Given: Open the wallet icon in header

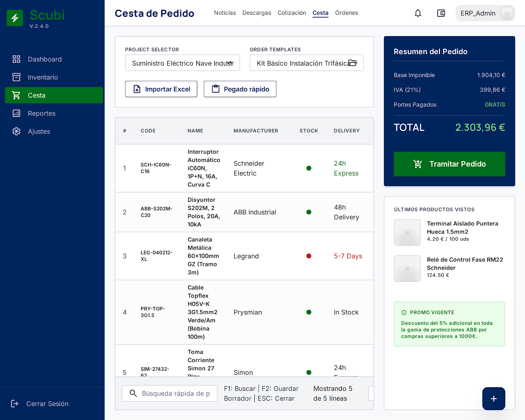Looking at the screenshot, I should [x=441, y=13].
